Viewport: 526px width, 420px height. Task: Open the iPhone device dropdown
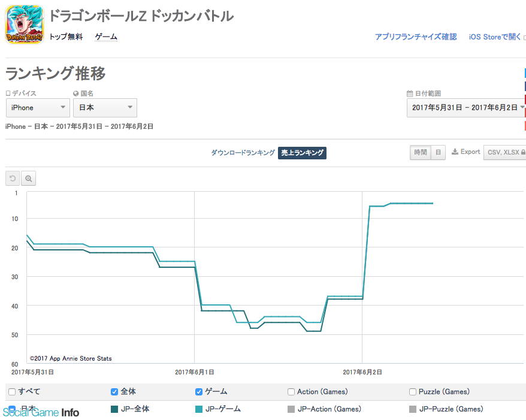[x=38, y=108]
